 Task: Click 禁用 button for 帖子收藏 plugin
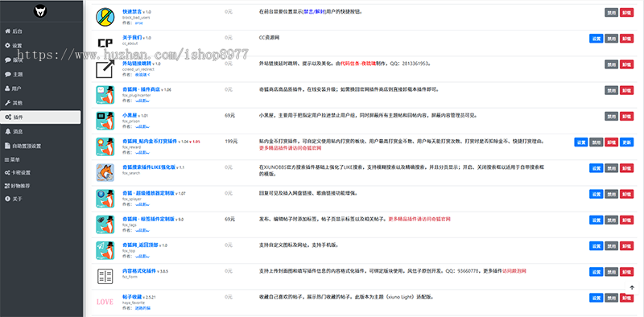[x=611, y=298]
